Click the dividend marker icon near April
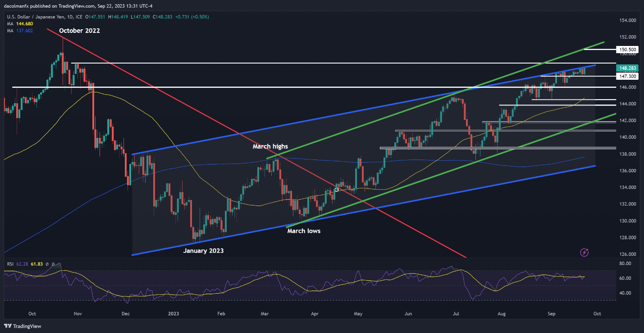The image size is (644, 333). [336, 190]
